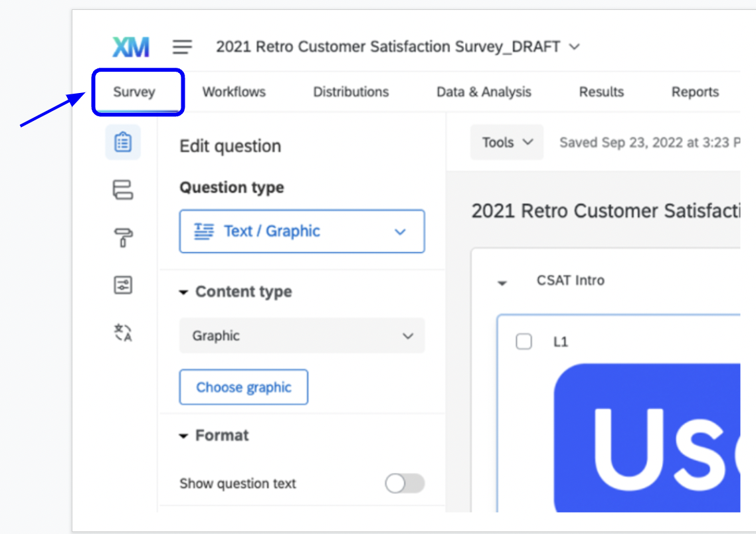The height and width of the screenshot is (534, 756).
Task: Open the survey Builder panel icon
Action: tap(124, 141)
